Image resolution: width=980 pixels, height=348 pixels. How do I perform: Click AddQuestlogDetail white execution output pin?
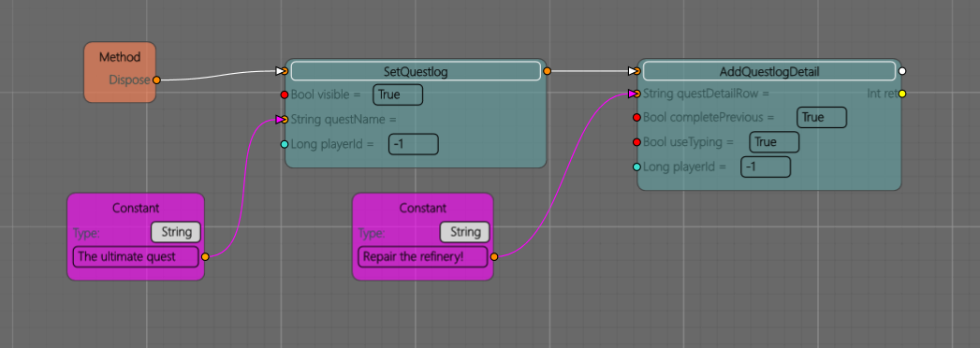coord(902,71)
